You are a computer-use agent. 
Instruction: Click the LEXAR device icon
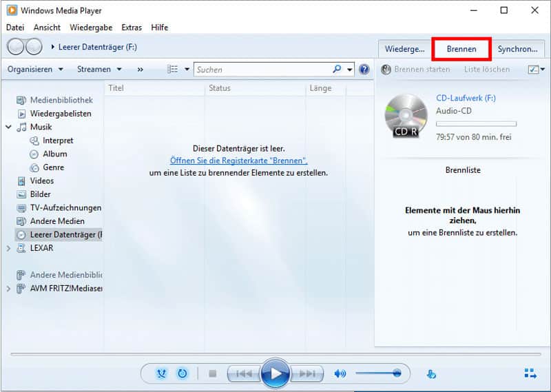click(21, 248)
